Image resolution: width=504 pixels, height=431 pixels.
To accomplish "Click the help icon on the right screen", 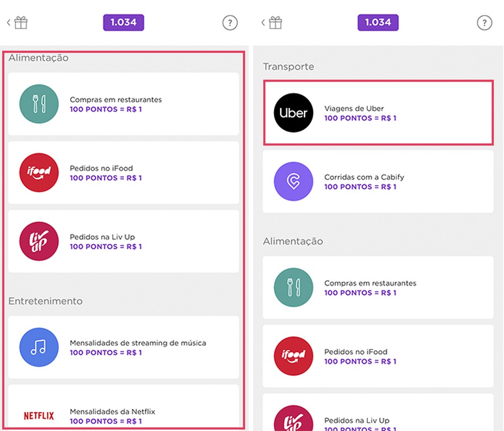I will coord(484,23).
